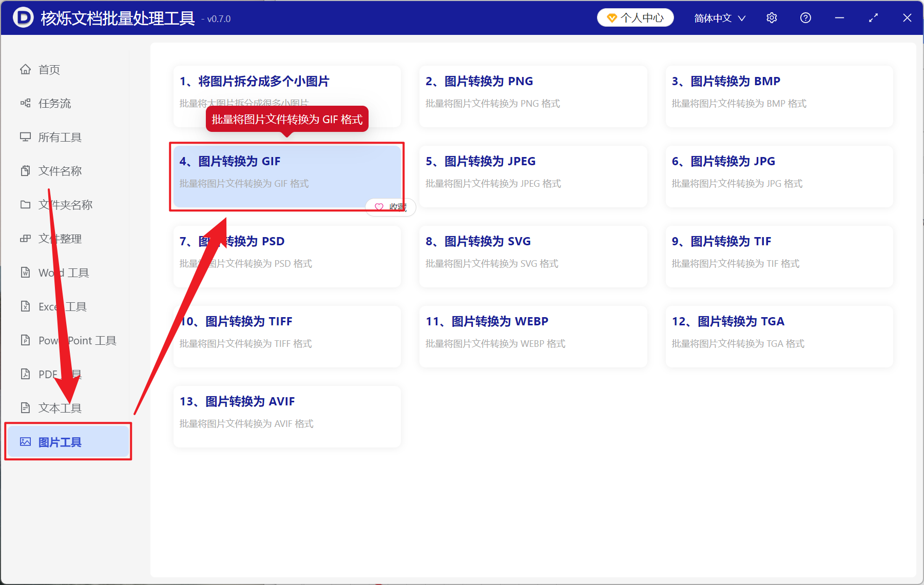
Task: Toggle the 收藏 heart favorite button
Action: point(391,207)
